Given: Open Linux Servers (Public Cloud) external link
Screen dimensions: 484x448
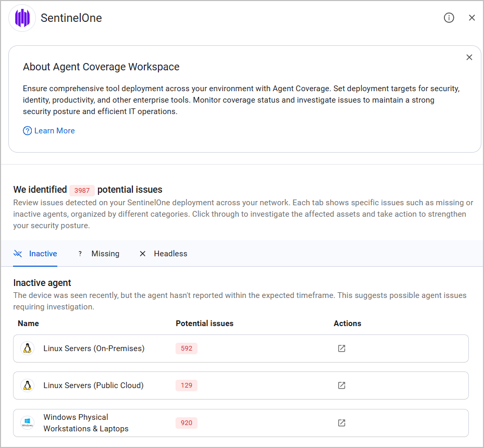Looking at the screenshot, I should click(x=341, y=385).
